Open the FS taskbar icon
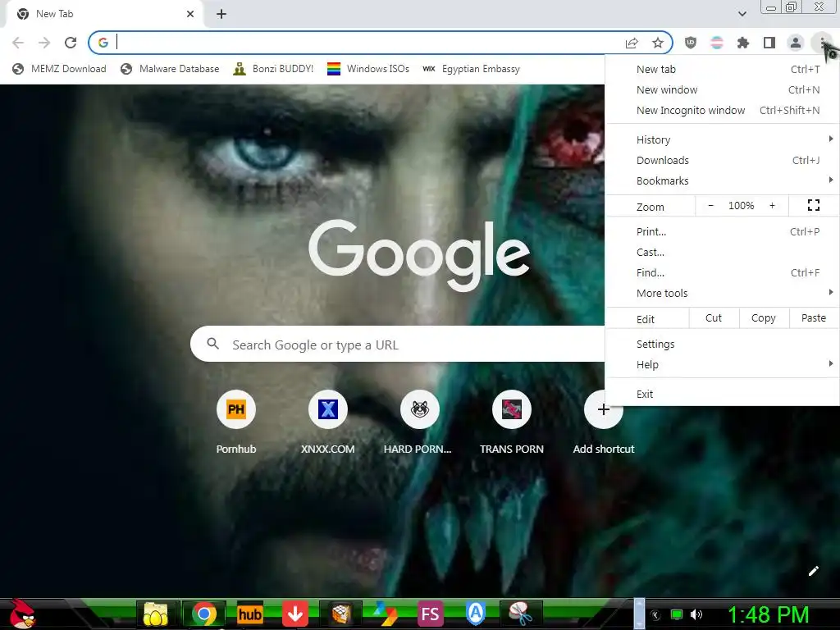This screenshot has width=840, height=630. pos(430,614)
